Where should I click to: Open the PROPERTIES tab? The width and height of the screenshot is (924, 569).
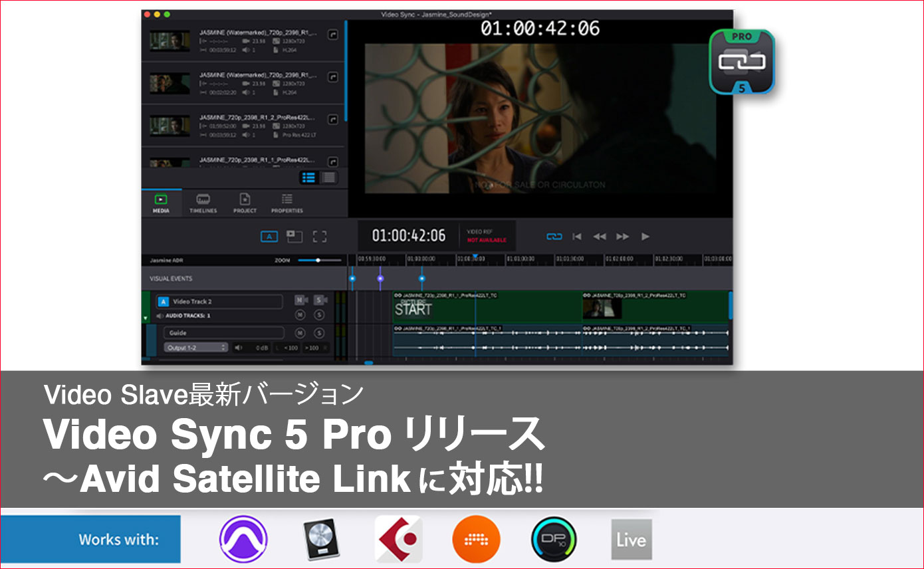[x=287, y=203]
